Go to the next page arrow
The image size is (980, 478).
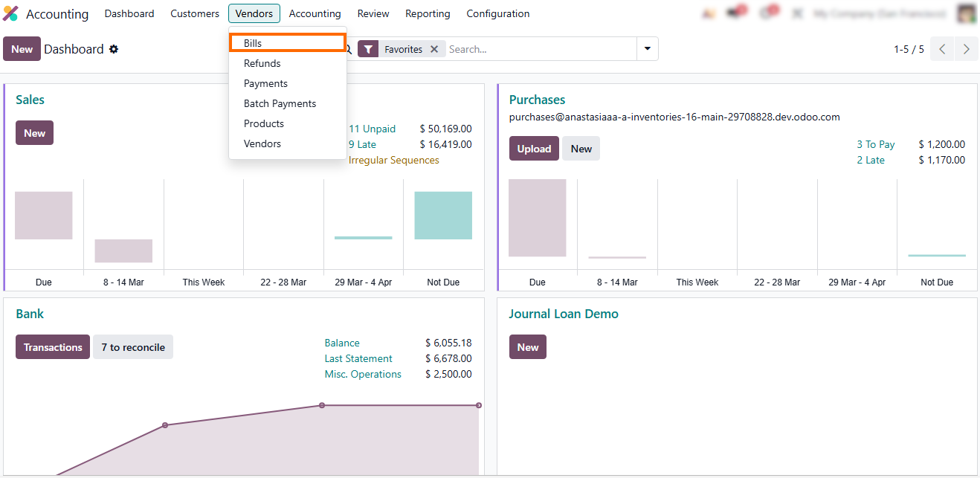tap(966, 49)
